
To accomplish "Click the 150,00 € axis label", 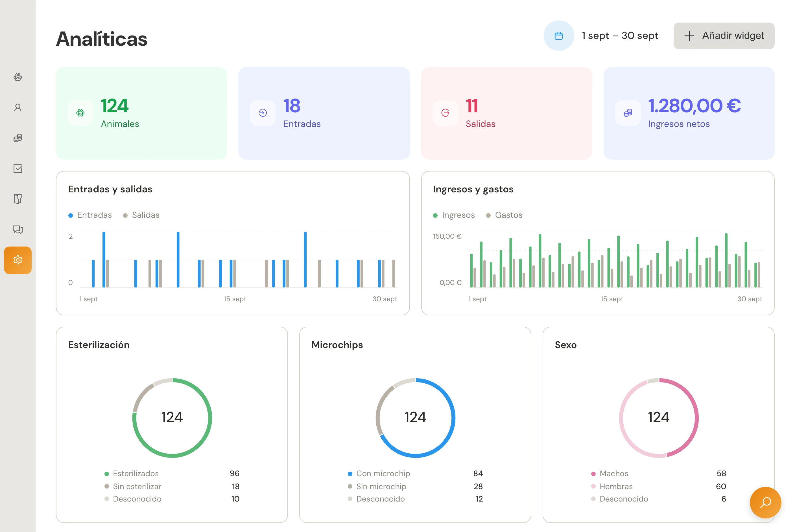I will coord(447,236).
